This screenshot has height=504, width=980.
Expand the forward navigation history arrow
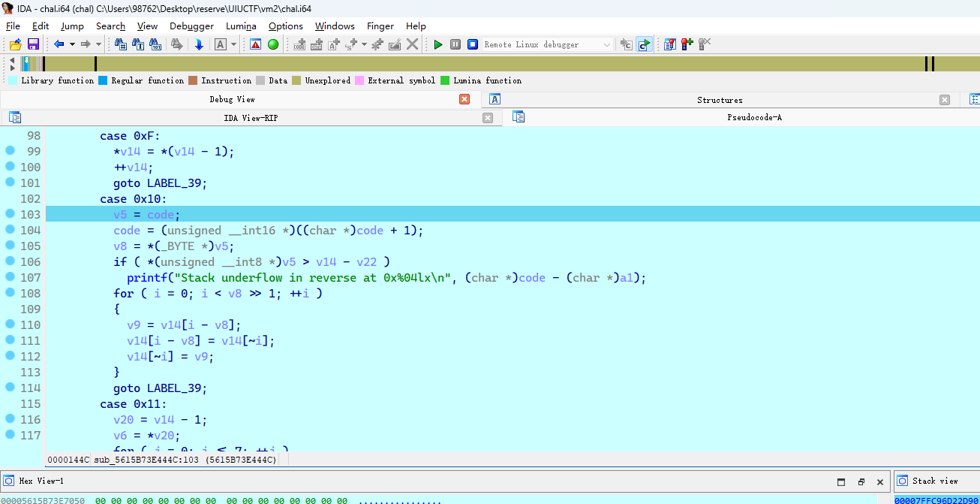point(98,44)
